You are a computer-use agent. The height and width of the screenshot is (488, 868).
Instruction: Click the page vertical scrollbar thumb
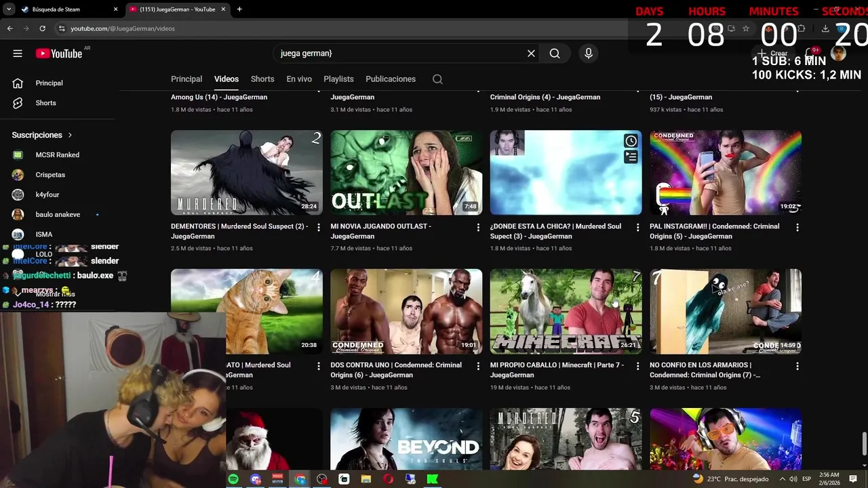coord(864,445)
